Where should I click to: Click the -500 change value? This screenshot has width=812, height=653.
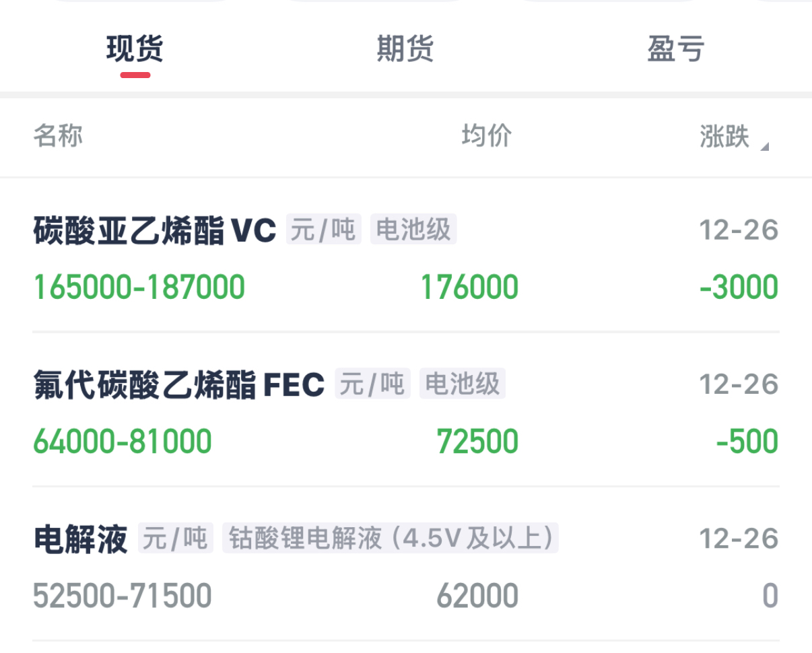point(747,442)
